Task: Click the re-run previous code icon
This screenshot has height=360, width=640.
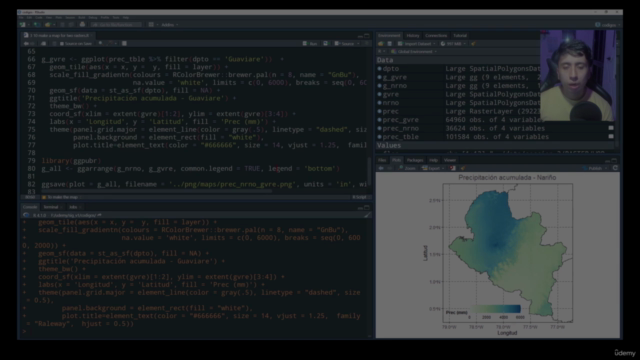Action: coord(326,43)
